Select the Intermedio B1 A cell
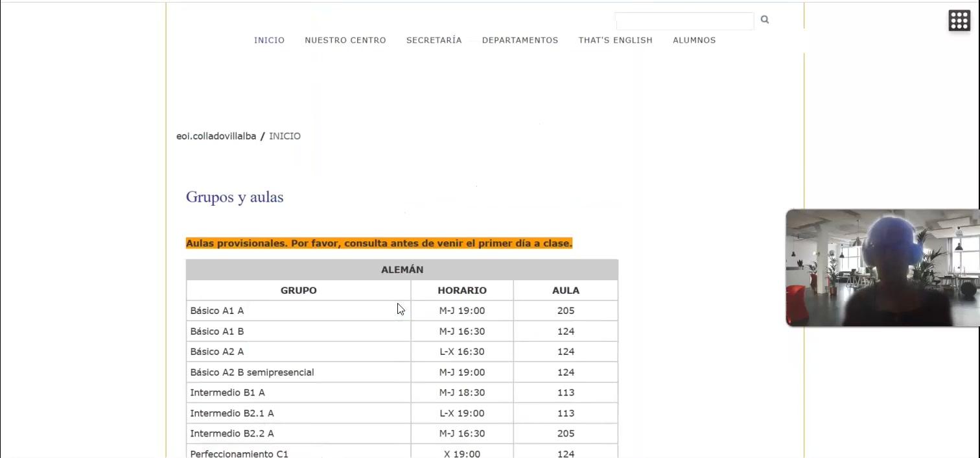Image resolution: width=980 pixels, height=458 pixels. click(298, 392)
